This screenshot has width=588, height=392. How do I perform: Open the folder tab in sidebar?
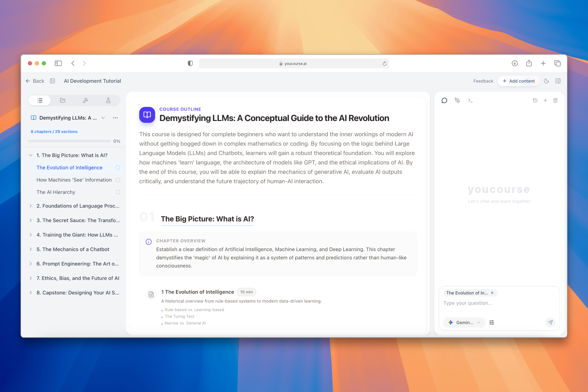pyautogui.click(x=62, y=100)
